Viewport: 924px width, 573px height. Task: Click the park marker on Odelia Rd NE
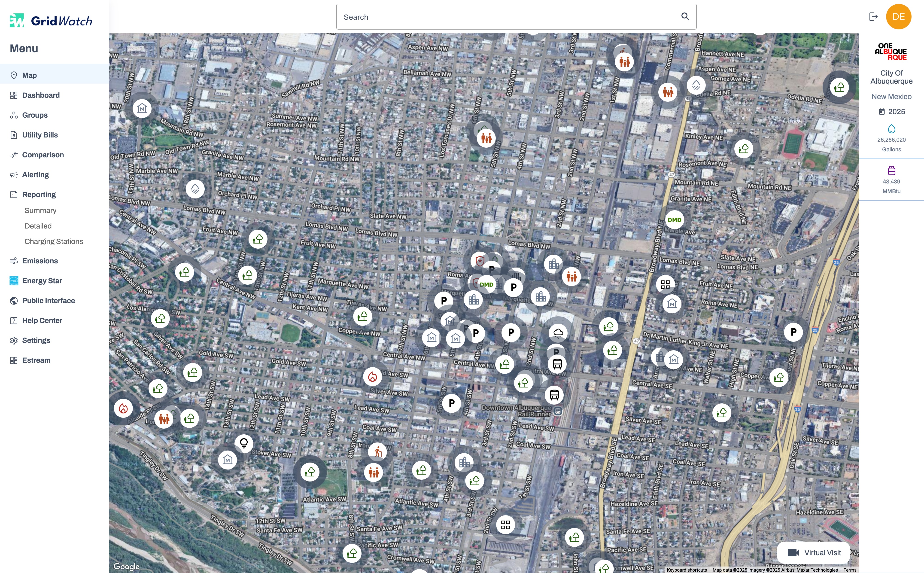[x=839, y=87]
